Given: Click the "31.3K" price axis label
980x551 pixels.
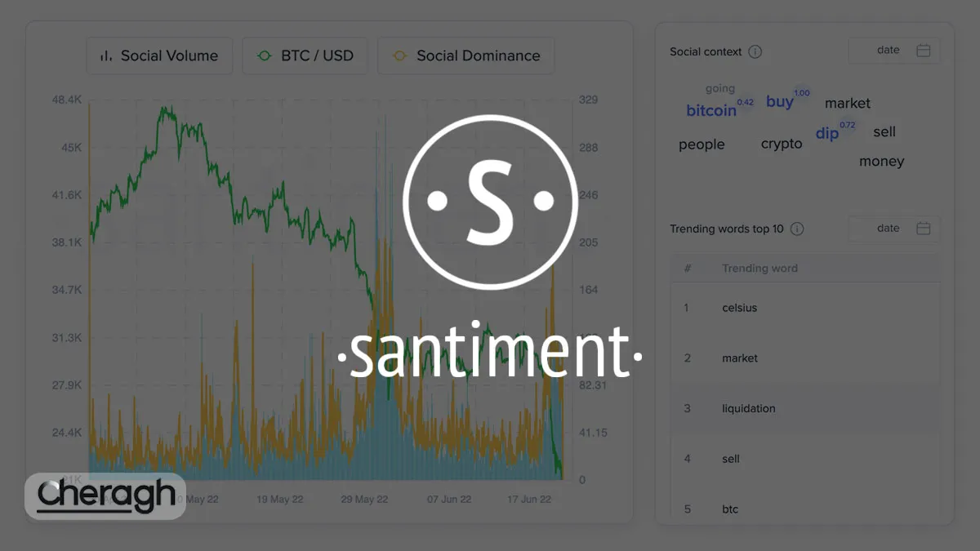Looking at the screenshot, I should [66, 338].
